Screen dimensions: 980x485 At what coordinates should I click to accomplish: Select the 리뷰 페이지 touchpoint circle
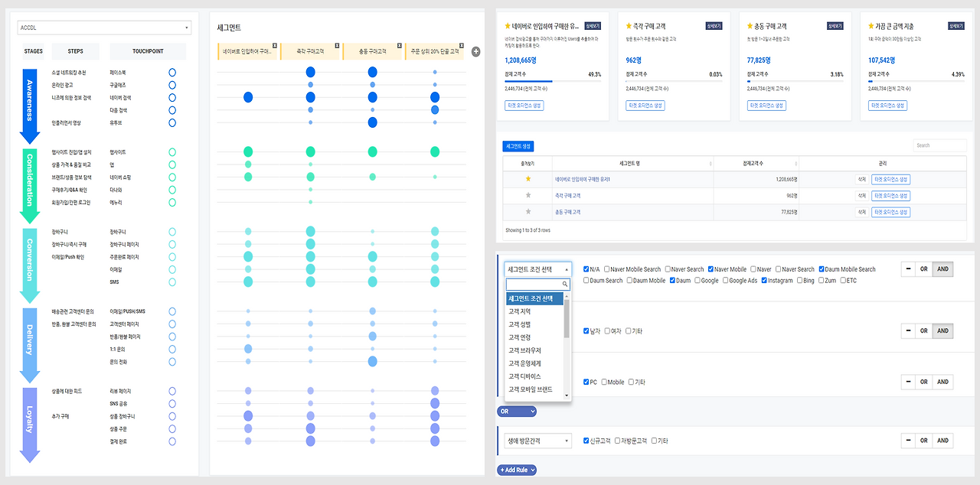coord(172,391)
